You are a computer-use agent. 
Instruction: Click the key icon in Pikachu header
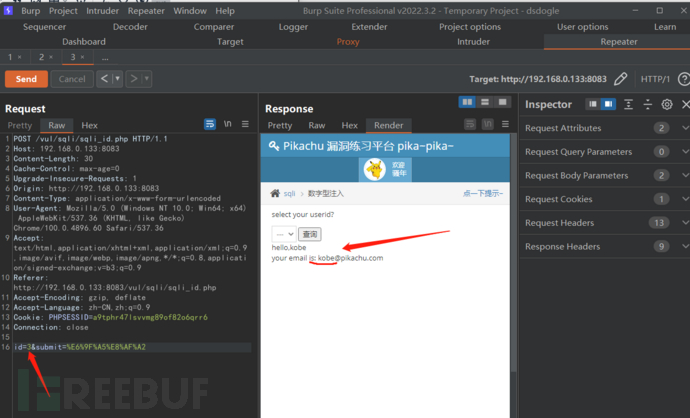tap(274, 146)
